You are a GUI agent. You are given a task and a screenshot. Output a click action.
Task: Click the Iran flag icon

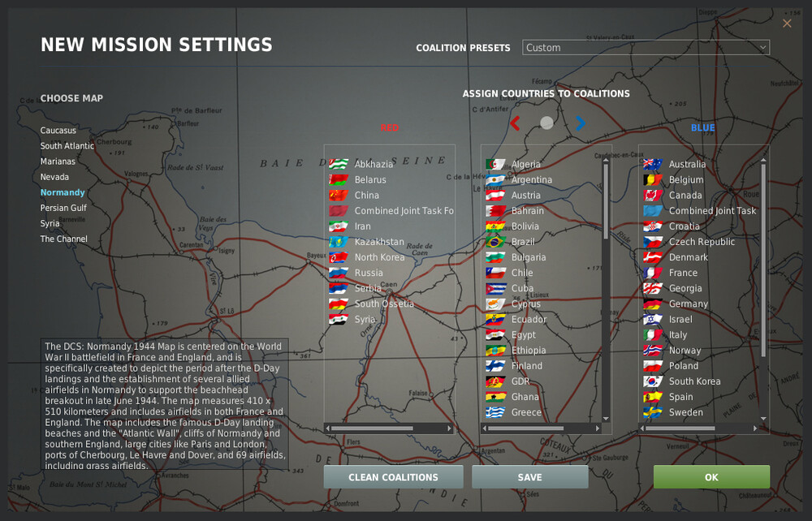coord(339,226)
